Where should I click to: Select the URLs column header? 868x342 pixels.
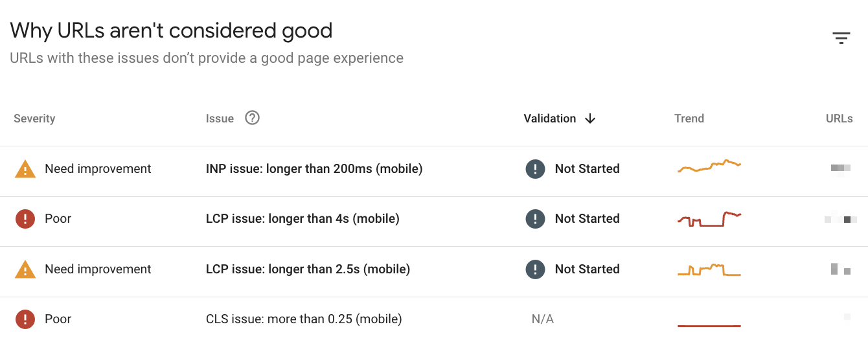pyautogui.click(x=839, y=119)
